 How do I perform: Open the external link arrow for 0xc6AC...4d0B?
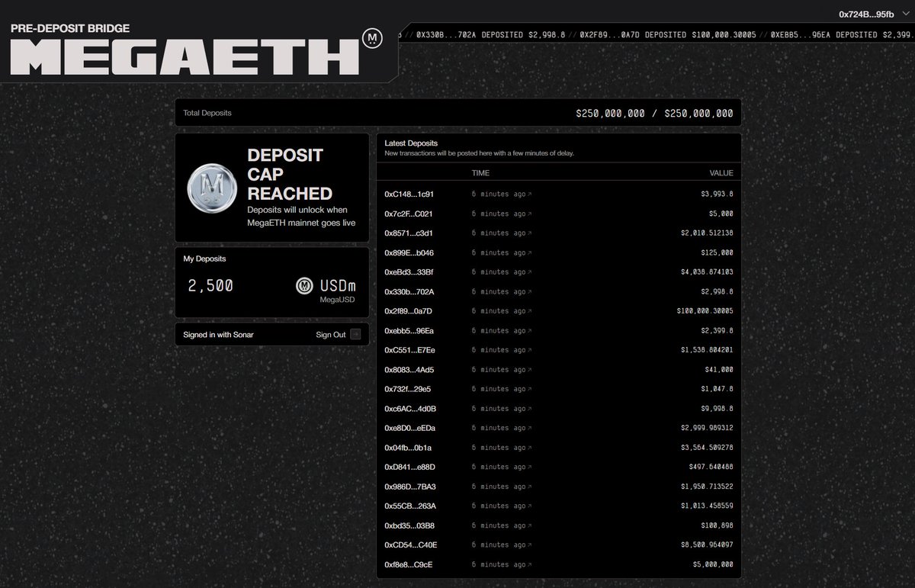coord(530,408)
